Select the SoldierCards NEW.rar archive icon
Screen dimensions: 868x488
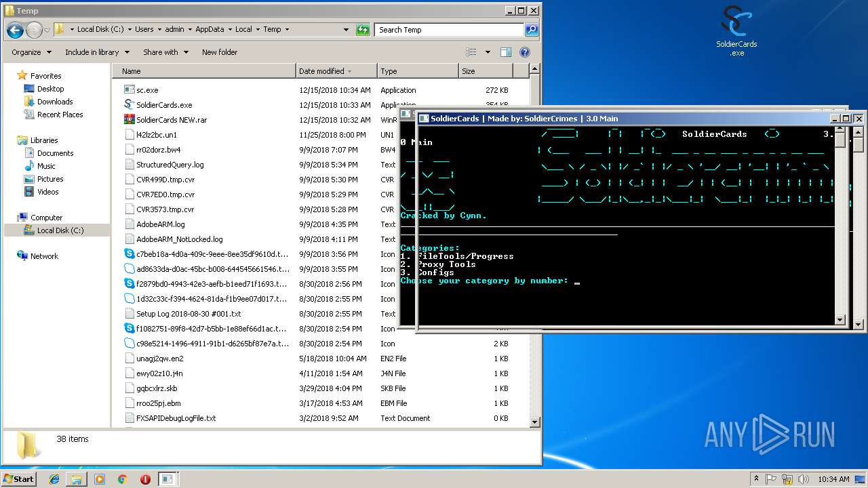pyautogui.click(x=130, y=120)
